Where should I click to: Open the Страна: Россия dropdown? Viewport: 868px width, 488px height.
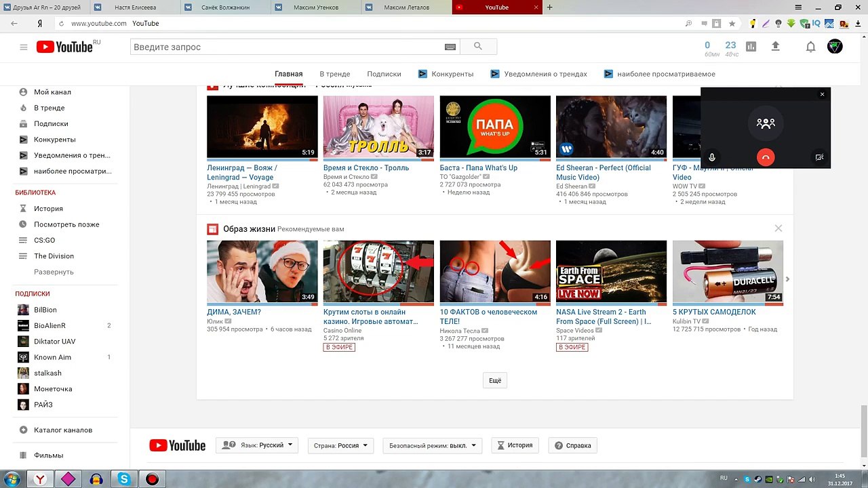[x=340, y=445]
